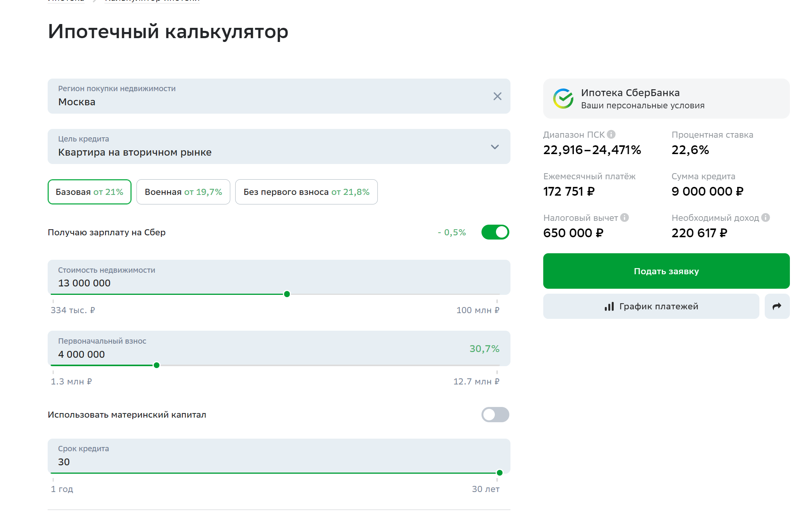
Task: Select the Военная от 19,7% option
Action: (183, 192)
